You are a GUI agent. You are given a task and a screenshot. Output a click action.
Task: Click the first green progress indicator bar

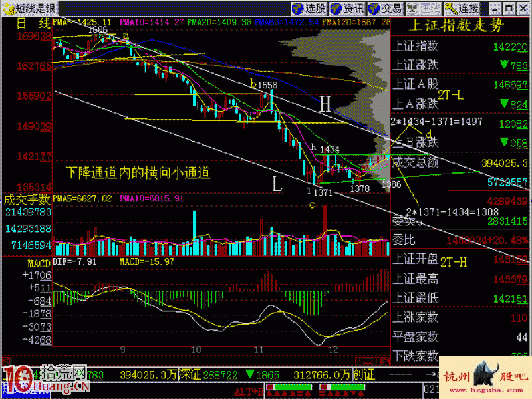(x=293, y=387)
